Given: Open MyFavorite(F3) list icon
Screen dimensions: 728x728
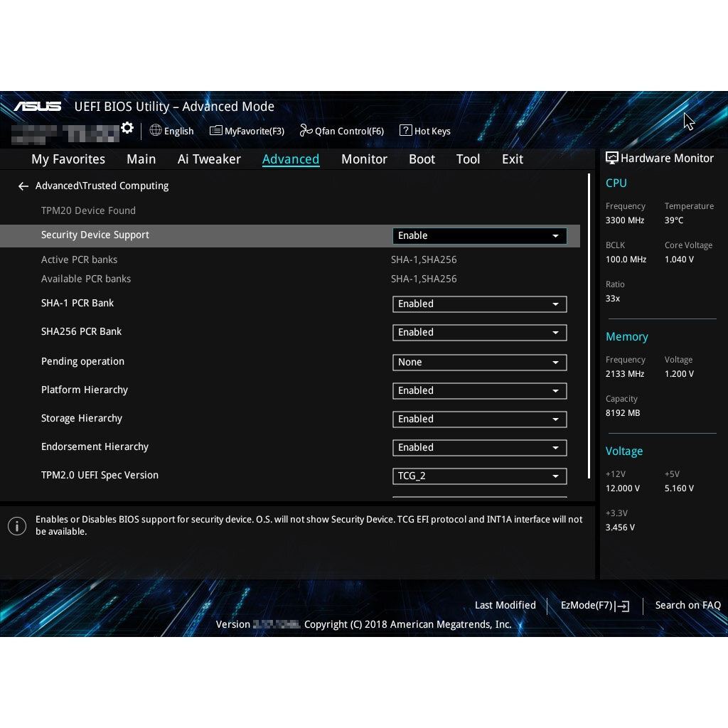Looking at the screenshot, I should pyautogui.click(x=216, y=131).
